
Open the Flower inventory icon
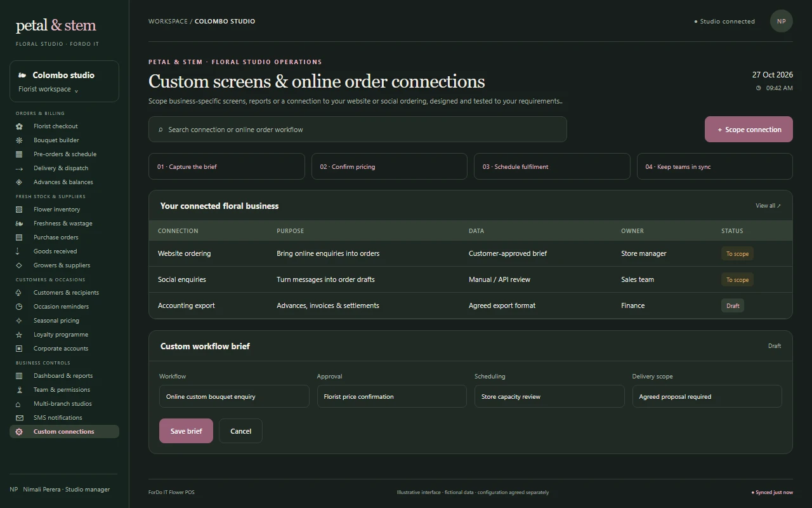(x=19, y=210)
